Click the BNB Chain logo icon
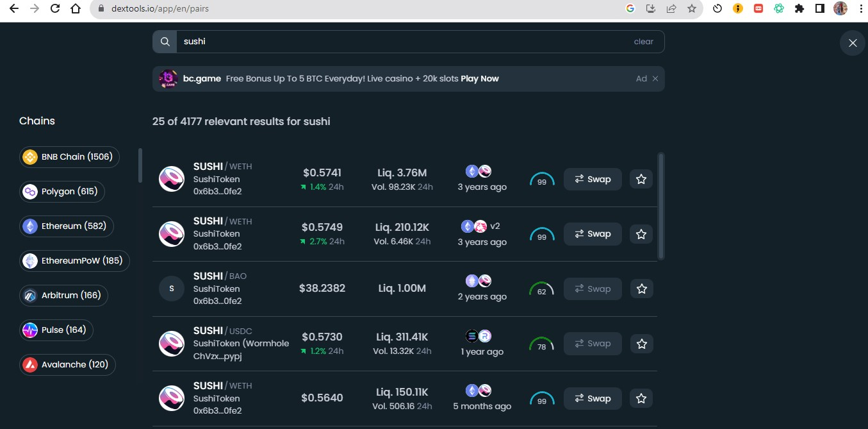868x429 pixels. pyautogui.click(x=30, y=157)
